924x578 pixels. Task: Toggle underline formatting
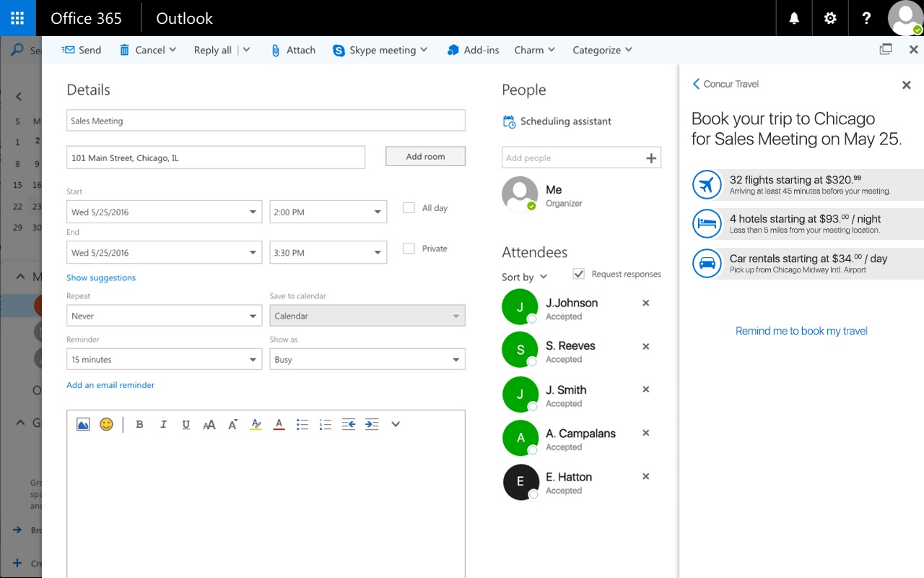coord(186,425)
